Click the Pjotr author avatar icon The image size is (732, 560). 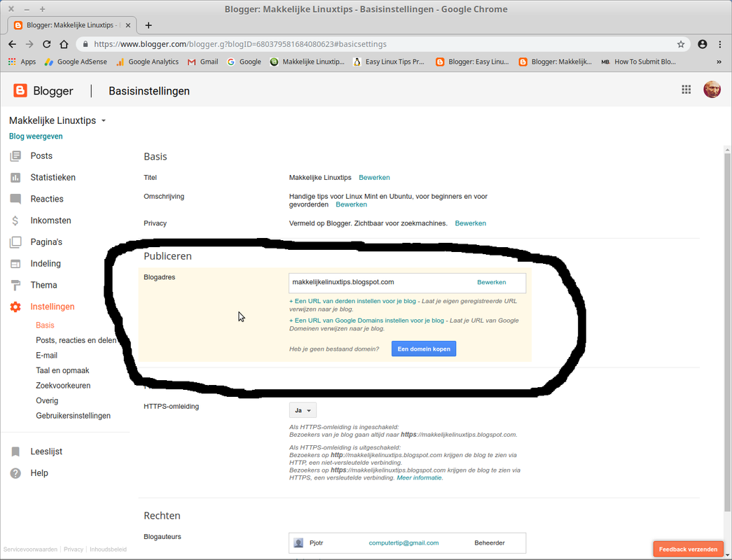pyautogui.click(x=298, y=542)
